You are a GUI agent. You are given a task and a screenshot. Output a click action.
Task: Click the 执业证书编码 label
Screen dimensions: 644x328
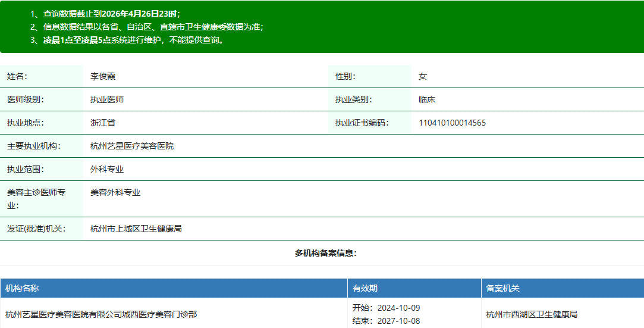(x=362, y=123)
